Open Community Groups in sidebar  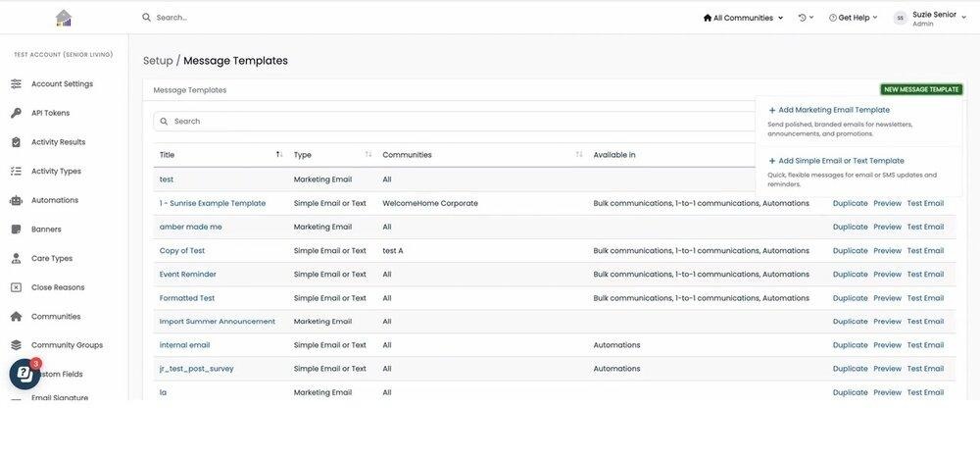pos(67,345)
